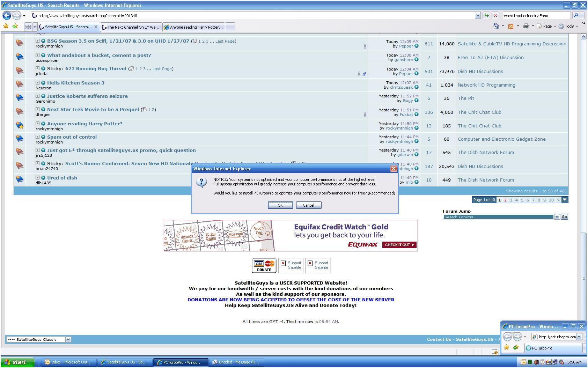Open the SatelliteGuys Classic style dropdown
This screenshot has height=368, width=588.
coord(68,339)
